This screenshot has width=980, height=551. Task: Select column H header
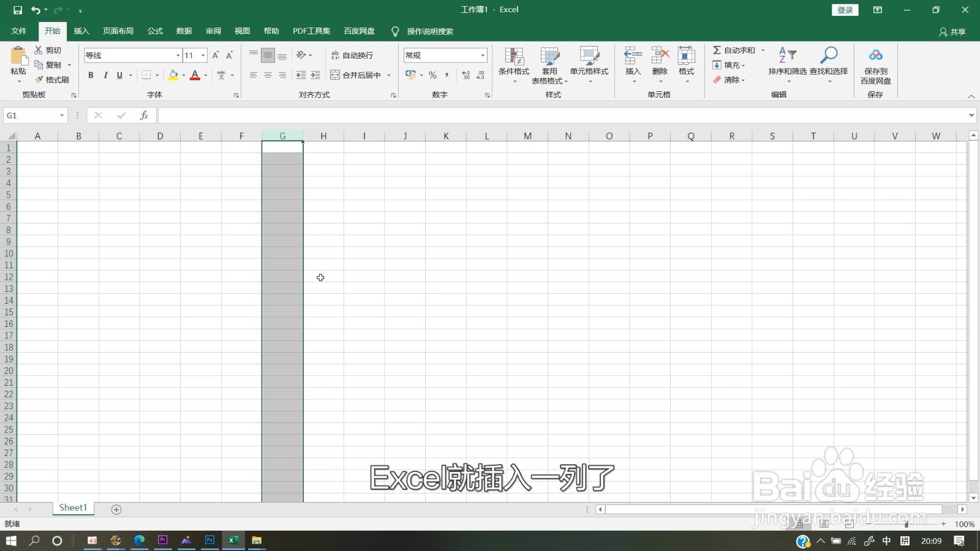(x=323, y=136)
